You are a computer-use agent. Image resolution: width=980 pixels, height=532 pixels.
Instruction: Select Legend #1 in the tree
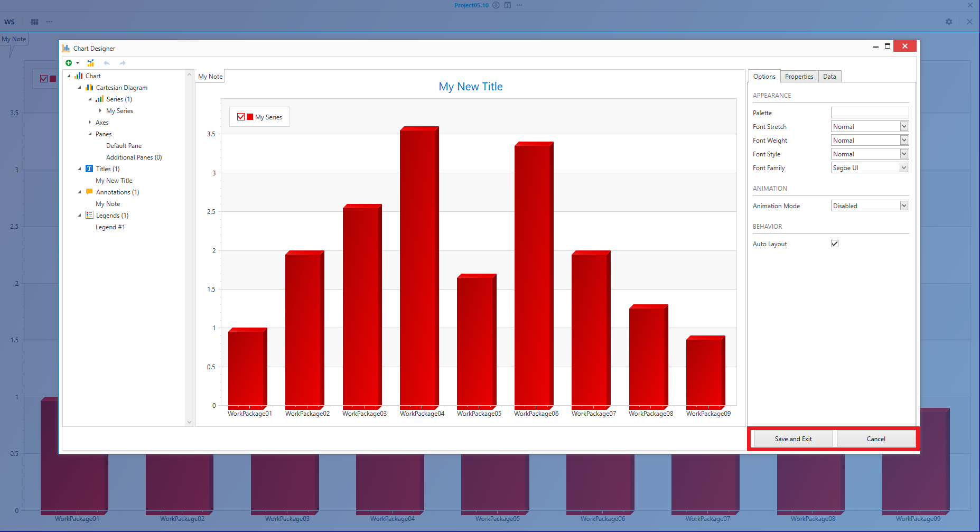(110, 227)
